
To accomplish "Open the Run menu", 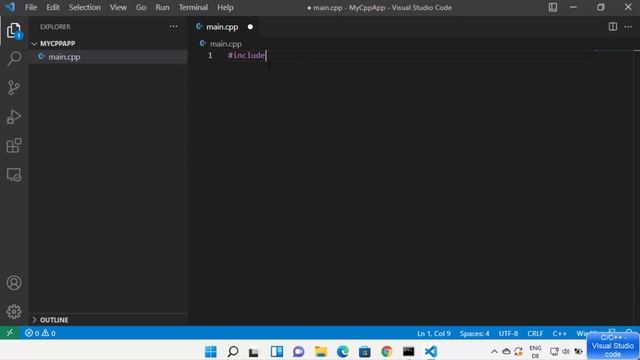I will [162, 7].
